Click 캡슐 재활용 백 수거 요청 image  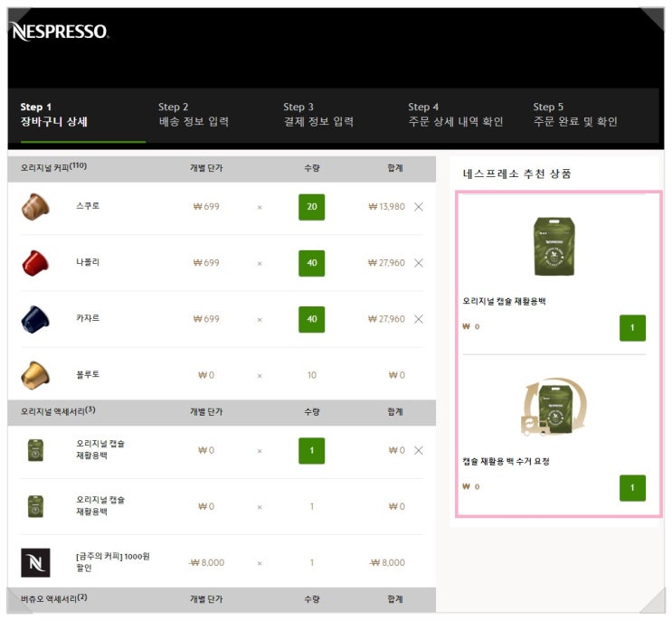(554, 407)
